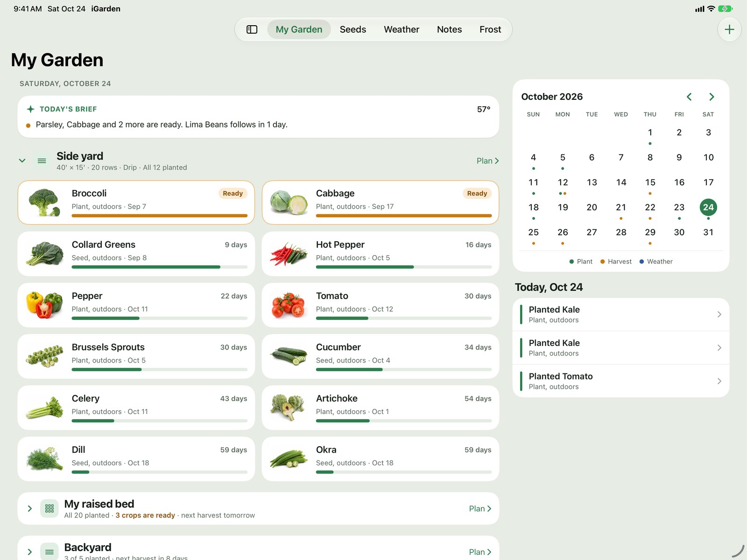Select the My Garden tab

(x=299, y=29)
